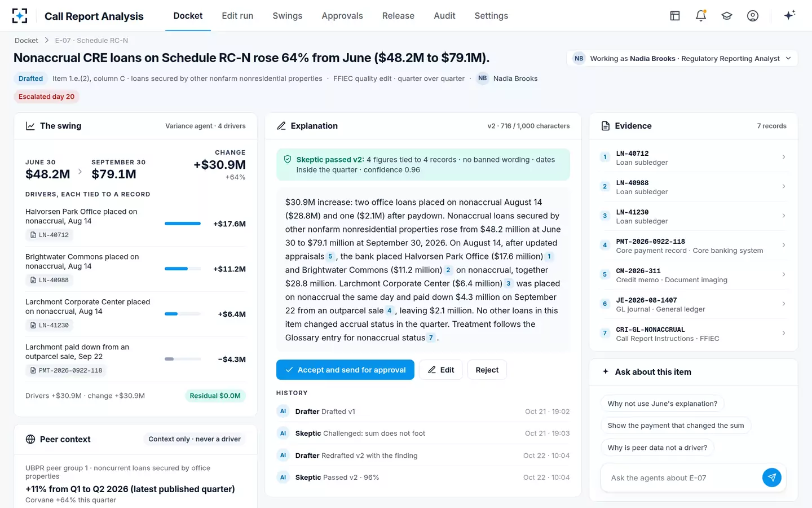Open the Audit tab

[x=444, y=16]
